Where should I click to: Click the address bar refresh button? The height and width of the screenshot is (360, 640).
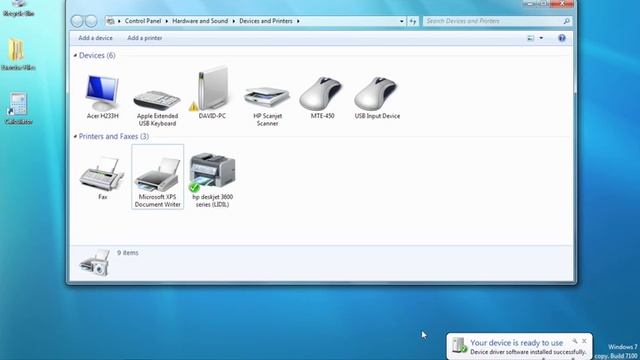[x=413, y=21]
